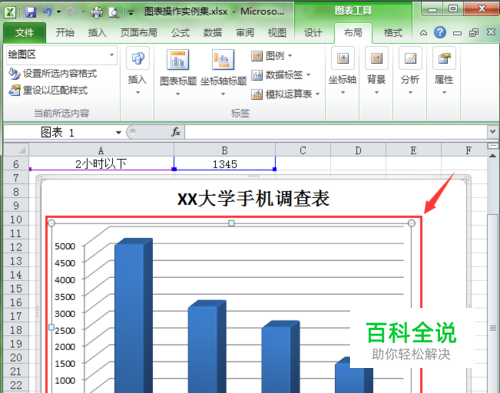Click the 重设以匹配样式 reset style icon
The image size is (500, 393).
[14, 90]
